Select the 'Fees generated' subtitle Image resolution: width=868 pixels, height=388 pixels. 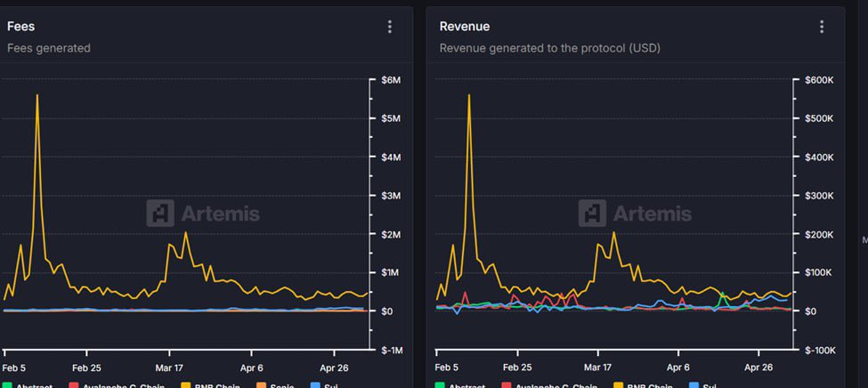49,48
